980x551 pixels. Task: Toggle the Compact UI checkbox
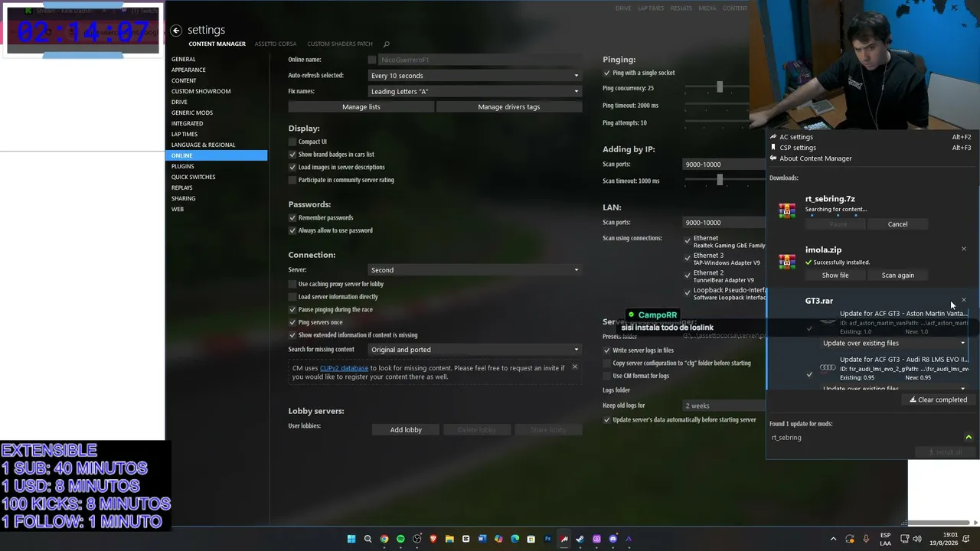point(292,142)
